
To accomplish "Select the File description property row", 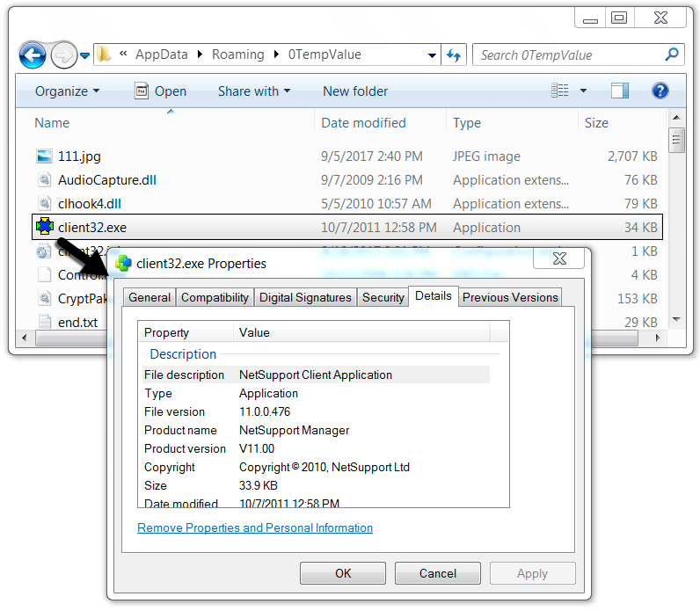I will click(x=316, y=375).
